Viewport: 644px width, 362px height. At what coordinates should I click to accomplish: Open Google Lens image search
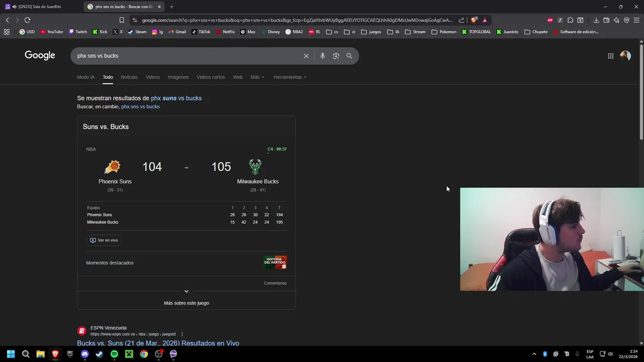pos(336,56)
